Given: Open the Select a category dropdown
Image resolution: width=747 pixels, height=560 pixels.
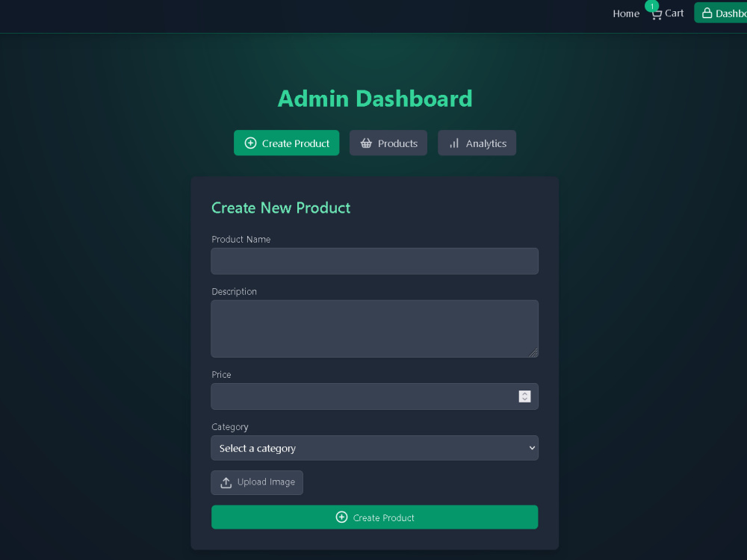Looking at the screenshot, I should click(374, 448).
